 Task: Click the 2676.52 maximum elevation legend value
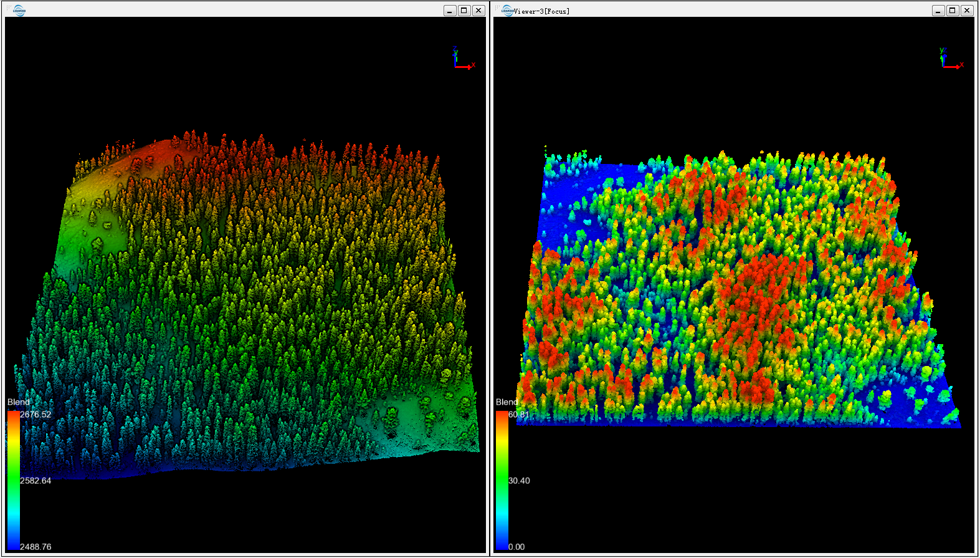pyautogui.click(x=36, y=415)
